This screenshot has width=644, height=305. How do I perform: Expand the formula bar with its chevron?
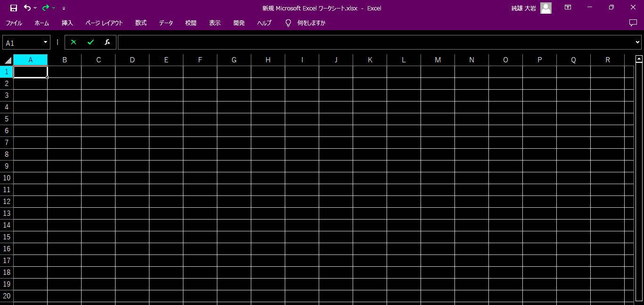[x=637, y=42]
